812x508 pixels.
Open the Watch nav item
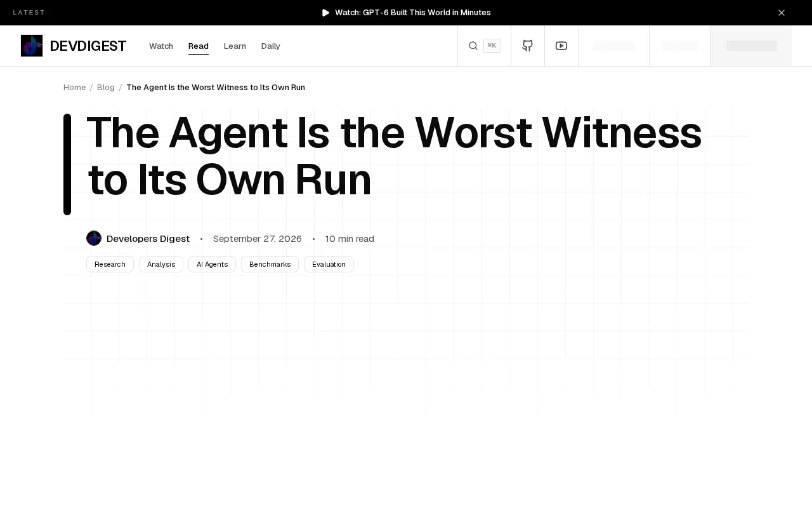161,46
